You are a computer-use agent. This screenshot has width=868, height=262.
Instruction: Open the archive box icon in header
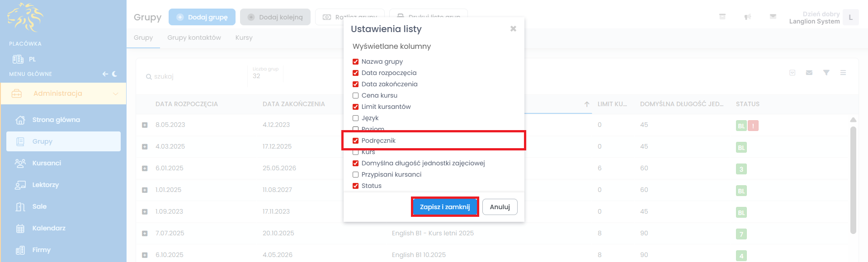[x=722, y=17]
